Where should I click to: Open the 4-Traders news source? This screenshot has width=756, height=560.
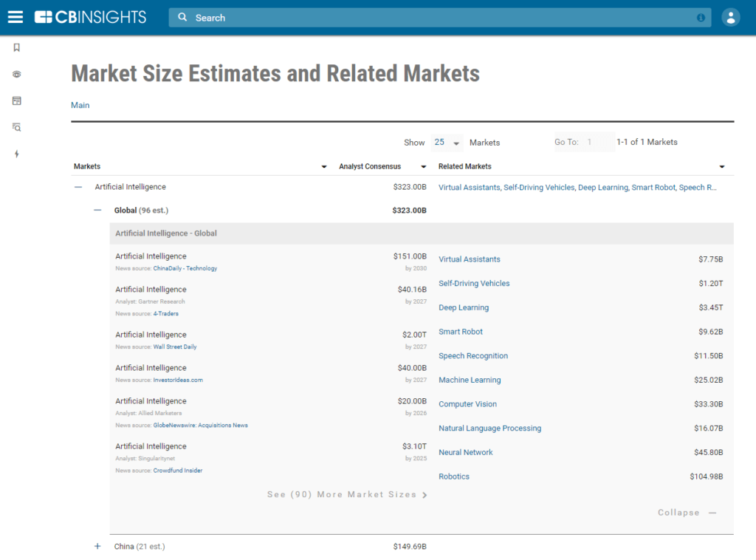click(x=166, y=313)
